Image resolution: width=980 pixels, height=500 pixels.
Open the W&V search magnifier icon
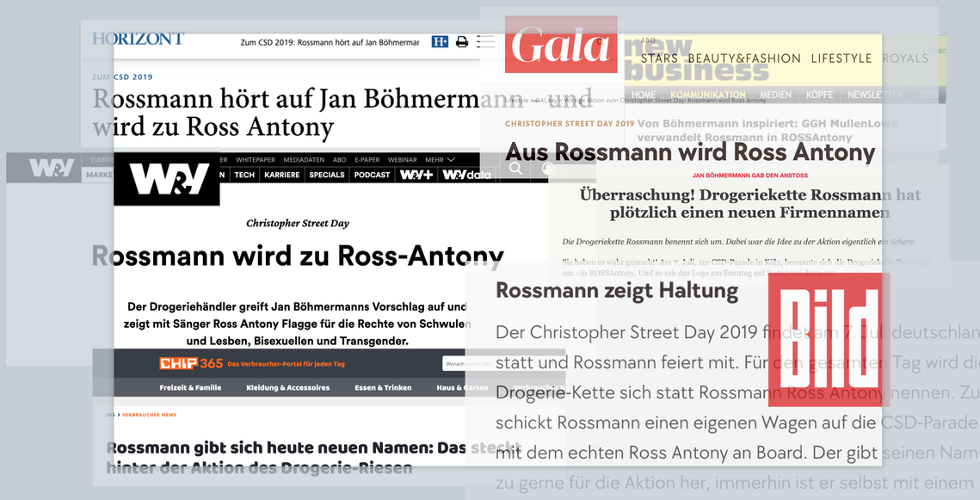click(515, 168)
